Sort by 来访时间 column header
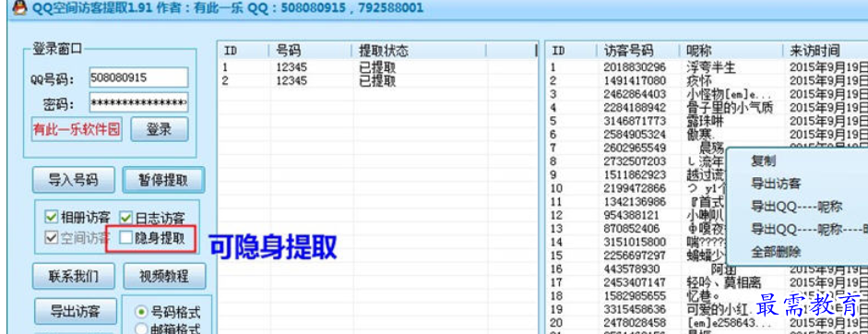The height and width of the screenshot is (334, 868). (825, 51)
